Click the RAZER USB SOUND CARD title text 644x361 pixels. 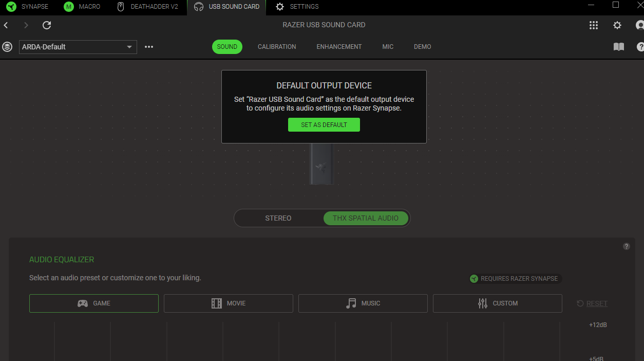[x=324, y=25]
